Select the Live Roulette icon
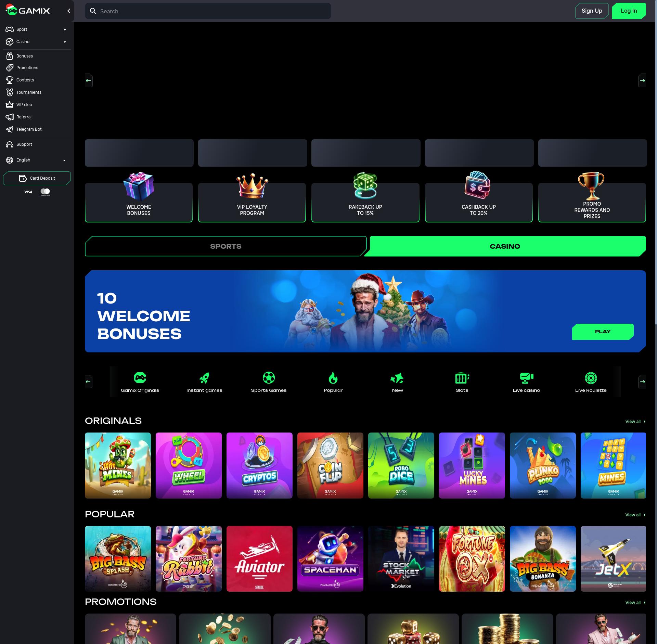The width and height of the screenshot is (657, 644). click(591, 378)
